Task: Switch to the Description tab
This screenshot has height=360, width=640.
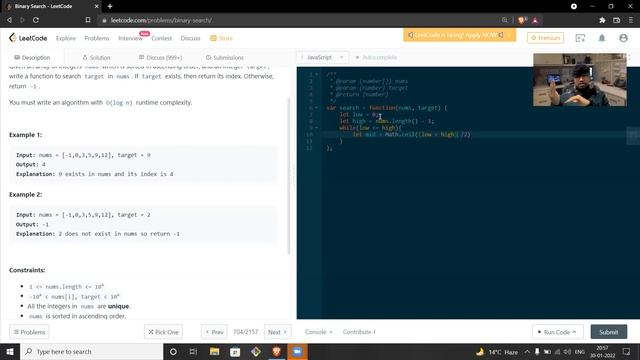Action: point(32,58)
